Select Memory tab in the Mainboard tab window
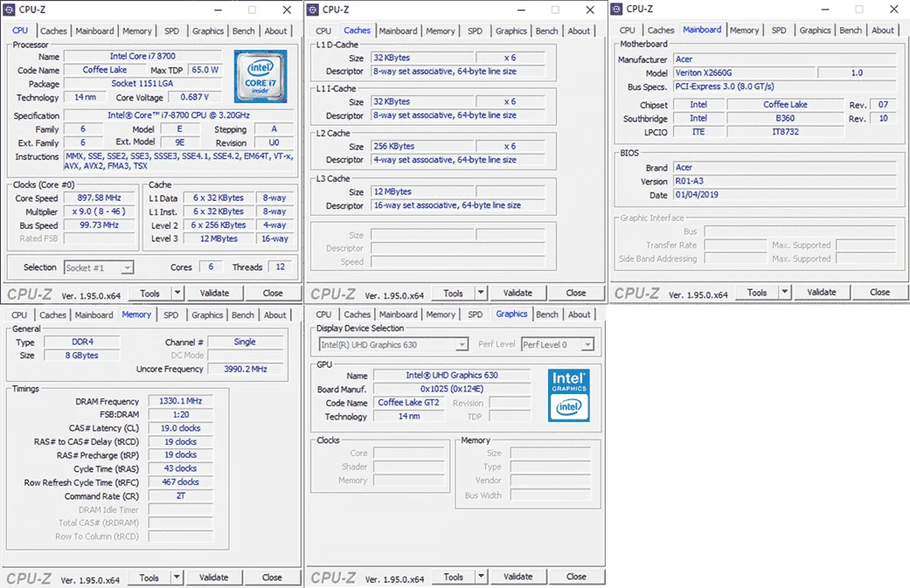This screenshot has width=910, height=588. click(x=744, y=31)
